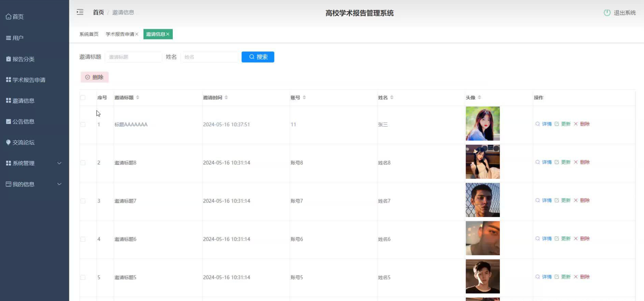Open 交流论坛 in the sidebar

[x=20, y=142]
